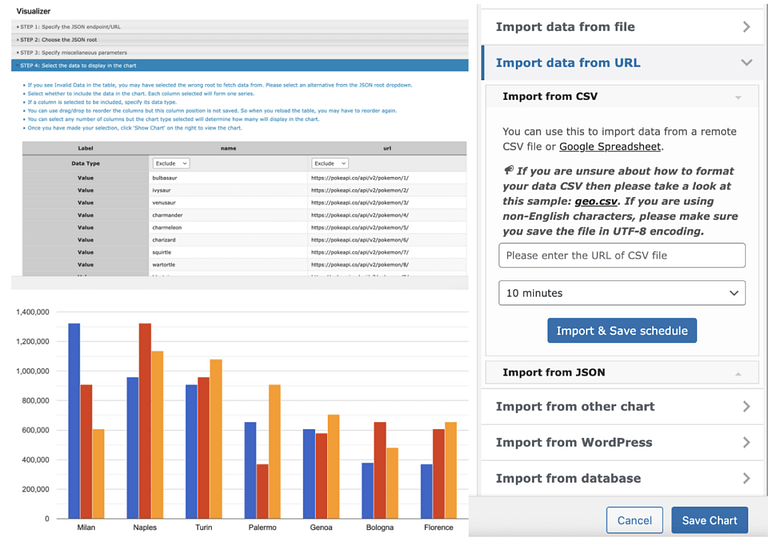The height and width of the screenshot is (542, 768).
Task: Click the Import & Save schedule button
Action: [x=622, y=331]
